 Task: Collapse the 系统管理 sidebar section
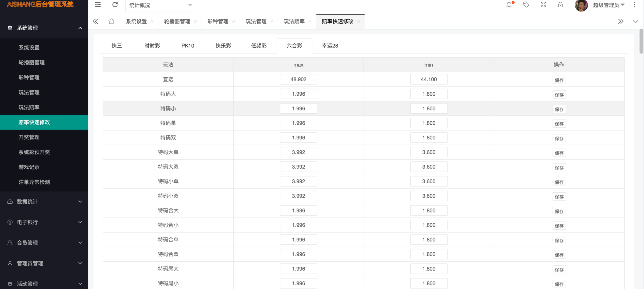coord(44,28)
